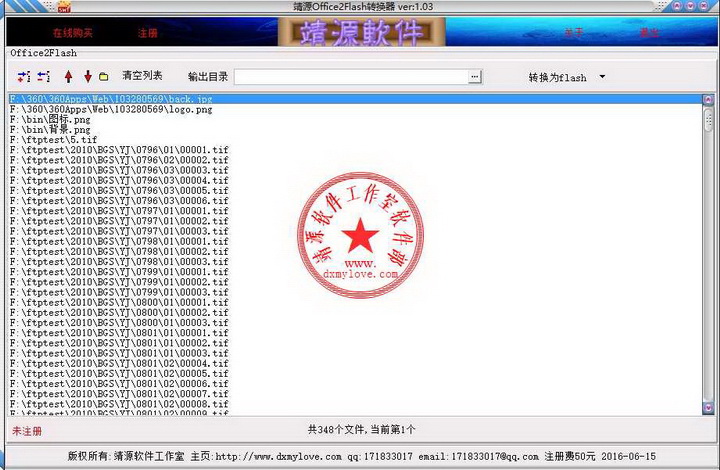720x470 pixels.
Task: Click the add files icon in toolbar
Action: (24, 77)
